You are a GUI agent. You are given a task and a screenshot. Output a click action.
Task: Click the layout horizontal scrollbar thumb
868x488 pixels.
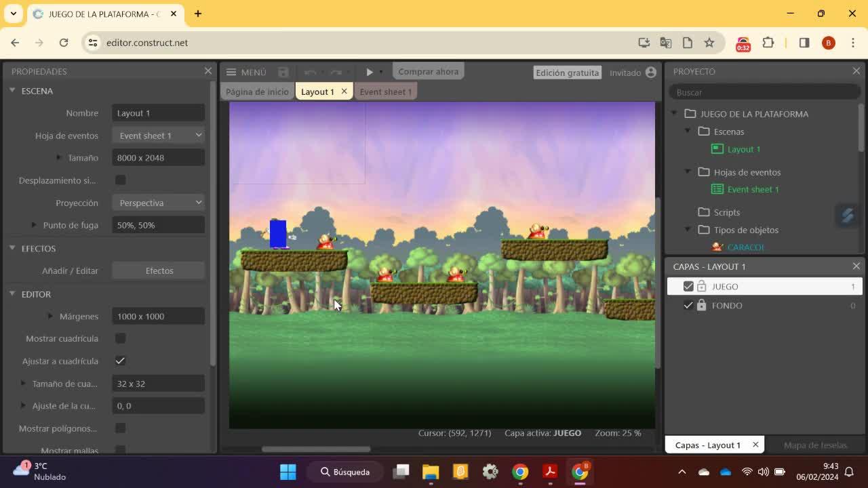pyautogui.click(x=316, y=449)
